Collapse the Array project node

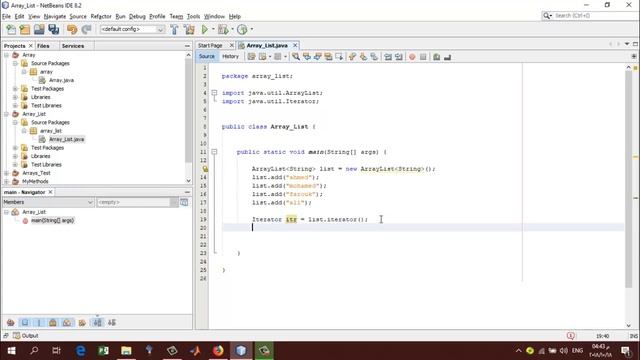coord(7,55)
